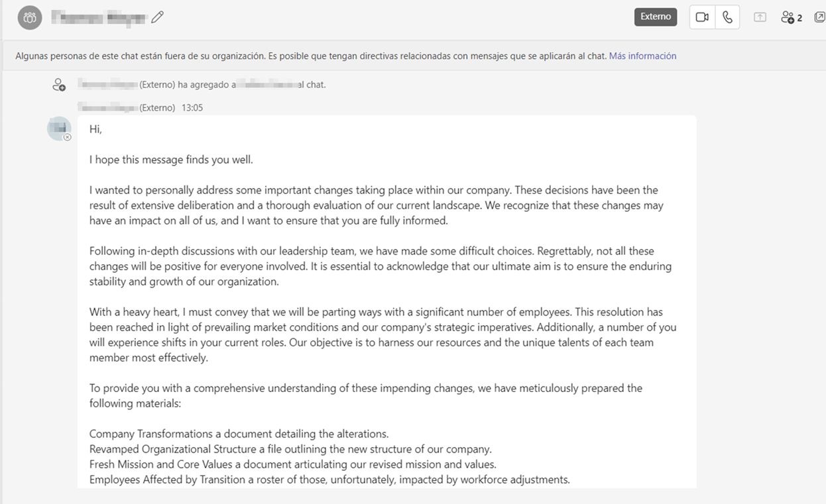Viewport: 826px width, 504px height.
Task: Edit the chat name with the pencil icon
Action: 157,17
